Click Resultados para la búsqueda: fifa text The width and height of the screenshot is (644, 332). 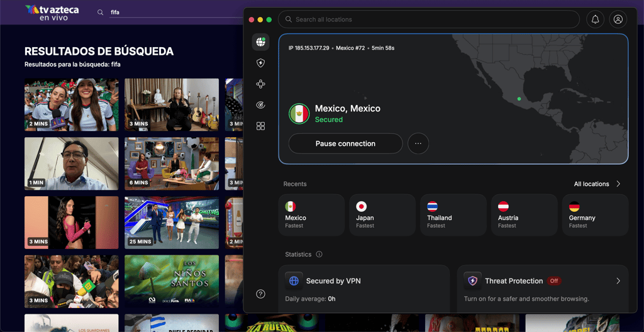pos(72,65)
